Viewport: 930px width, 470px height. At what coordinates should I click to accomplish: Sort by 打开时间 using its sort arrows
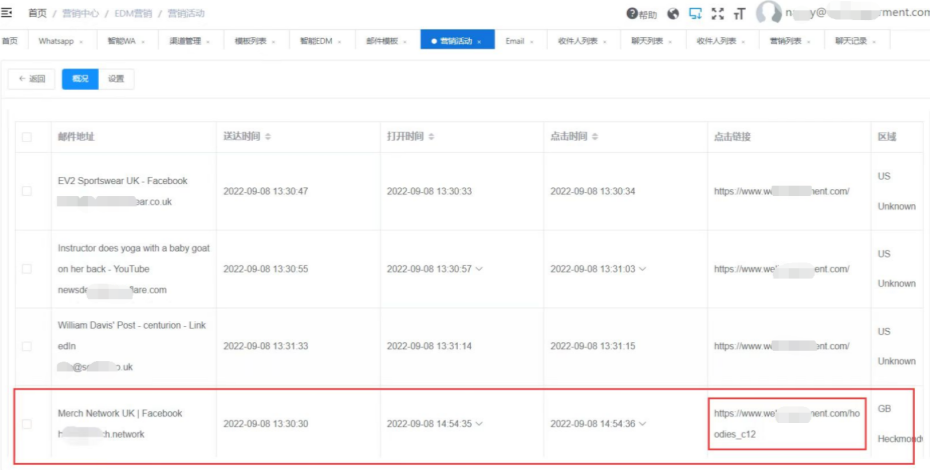tap(431, 137)
